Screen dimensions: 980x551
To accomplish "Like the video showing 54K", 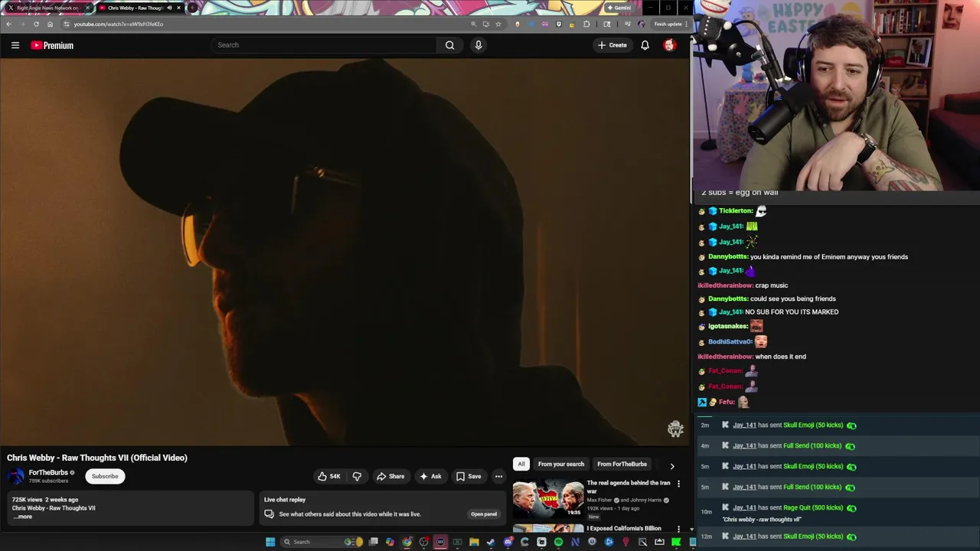I will click(x=329, y=476).
